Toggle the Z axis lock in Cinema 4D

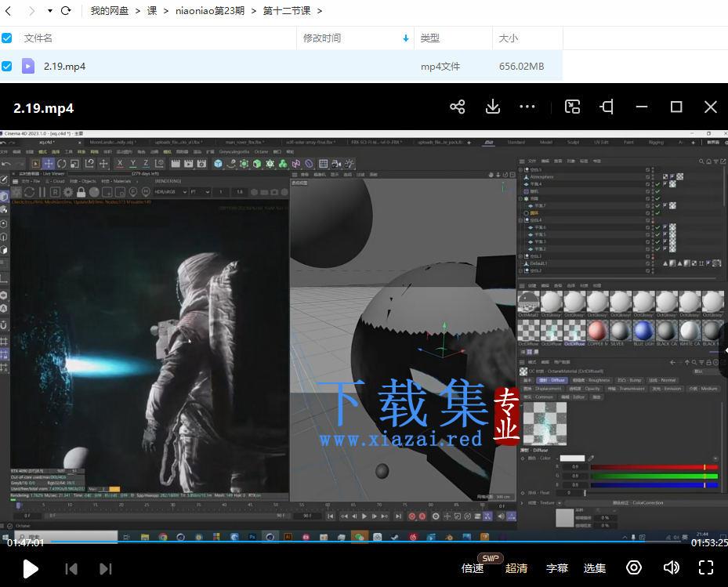click(x=146, y=164)
